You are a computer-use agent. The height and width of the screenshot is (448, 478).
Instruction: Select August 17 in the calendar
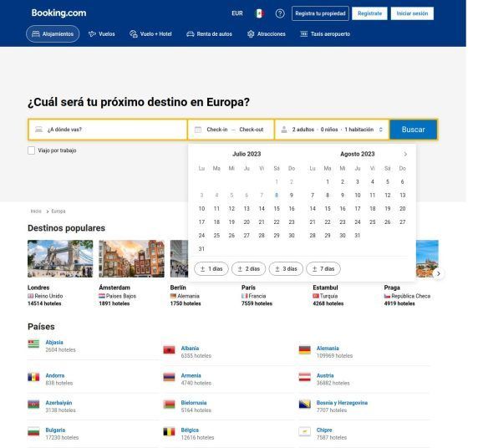coord(358,209)
